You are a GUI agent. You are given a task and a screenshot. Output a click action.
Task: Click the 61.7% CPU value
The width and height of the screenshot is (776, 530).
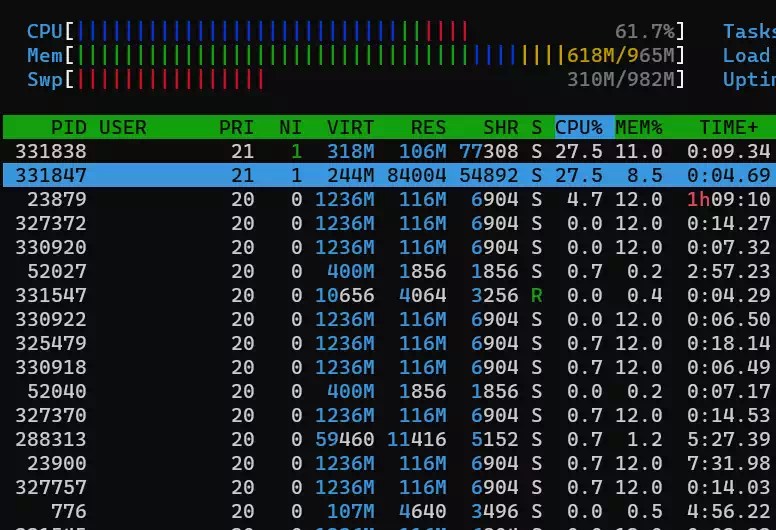click(645, 31)
